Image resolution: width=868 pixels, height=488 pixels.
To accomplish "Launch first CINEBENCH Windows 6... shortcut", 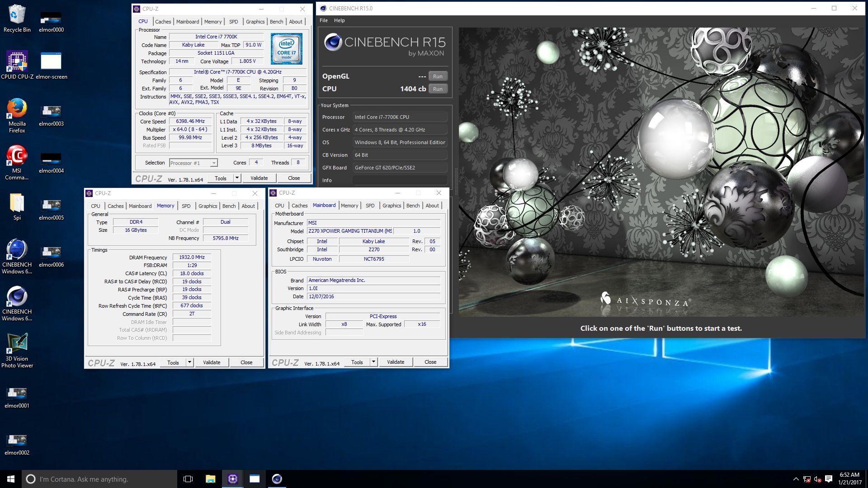I will [x=17, y=257].
